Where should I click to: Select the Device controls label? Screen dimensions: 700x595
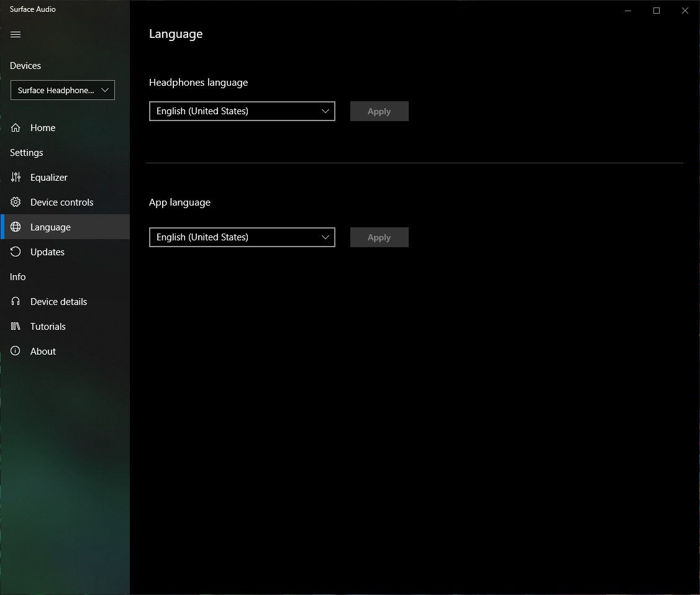tap(61, 202)
